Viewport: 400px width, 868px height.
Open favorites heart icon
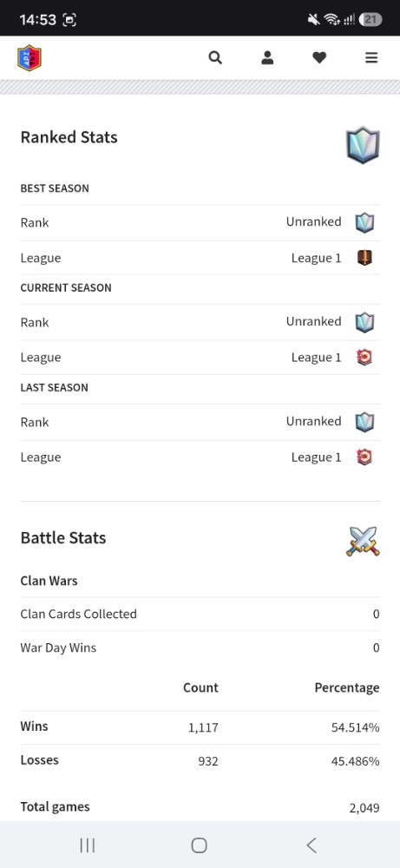point(319,57)
